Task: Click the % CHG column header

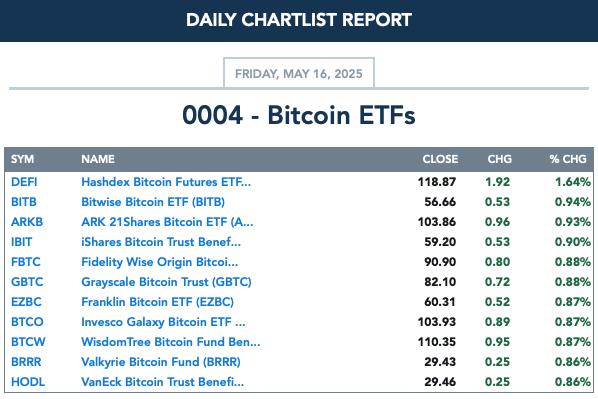Action: tap(568, 159)
